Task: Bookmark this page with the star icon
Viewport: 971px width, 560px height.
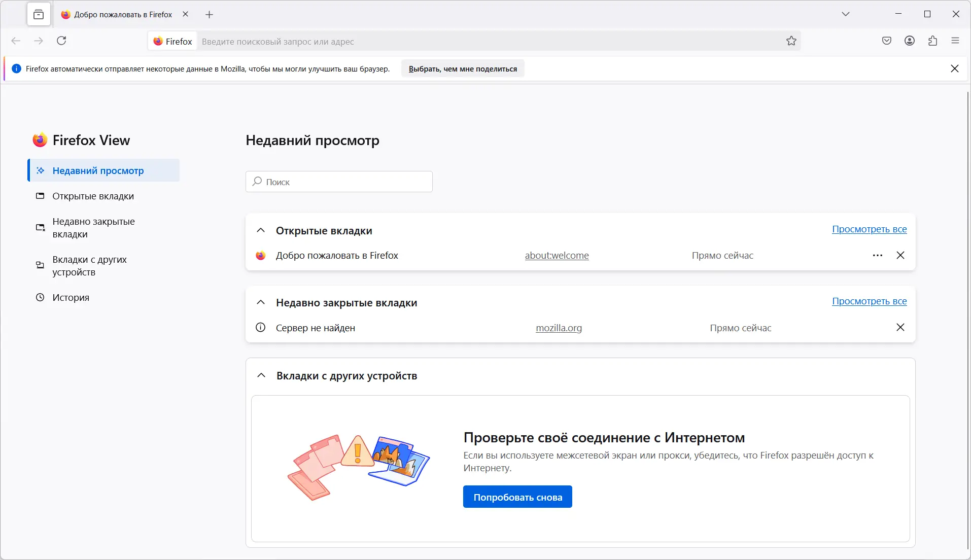Action: pyautogui.click(x=791, y=41)
